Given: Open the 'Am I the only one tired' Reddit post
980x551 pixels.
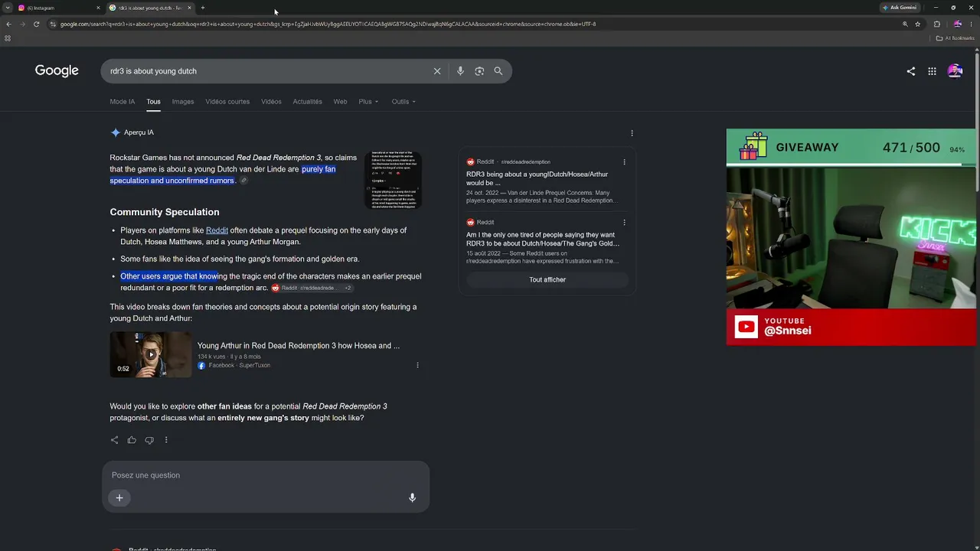Looking at the screenshot, I should tap(543, 239).
